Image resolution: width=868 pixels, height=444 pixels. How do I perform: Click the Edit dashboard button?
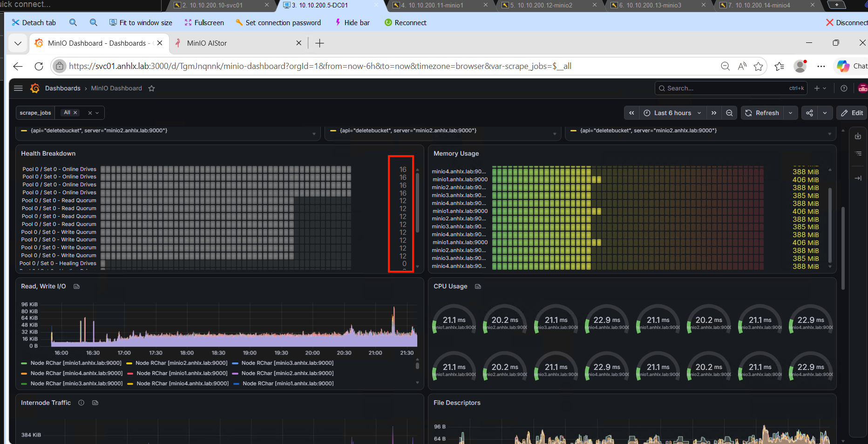click(852, 113)
